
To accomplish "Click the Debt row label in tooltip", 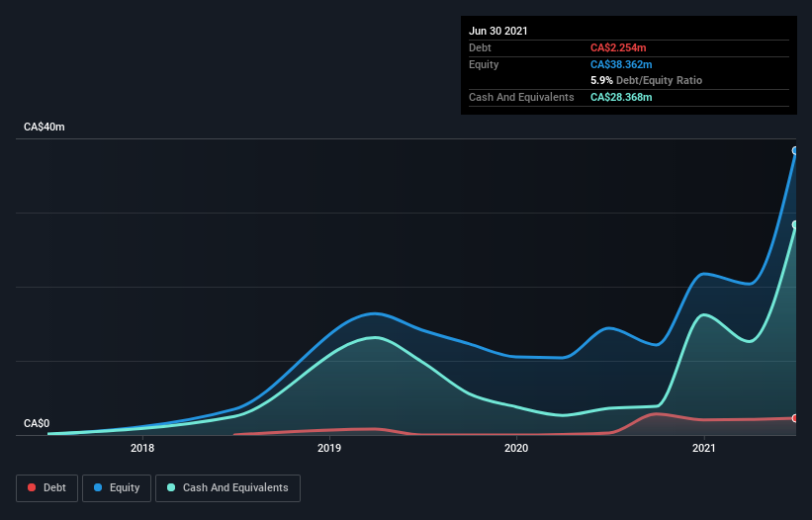I will tap(480, 47).
